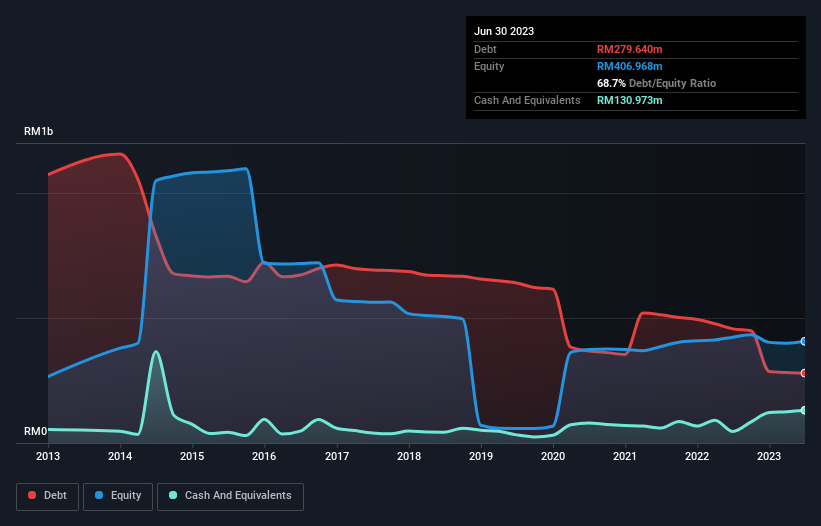This screenshot has height=526, width=821.
Task: Click the red Debt legend dot
Action: click(32, 495)
